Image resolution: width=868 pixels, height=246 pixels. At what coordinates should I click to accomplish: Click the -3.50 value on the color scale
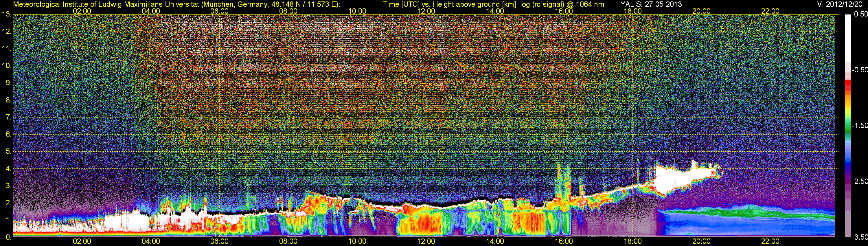(x=860, y=237)
